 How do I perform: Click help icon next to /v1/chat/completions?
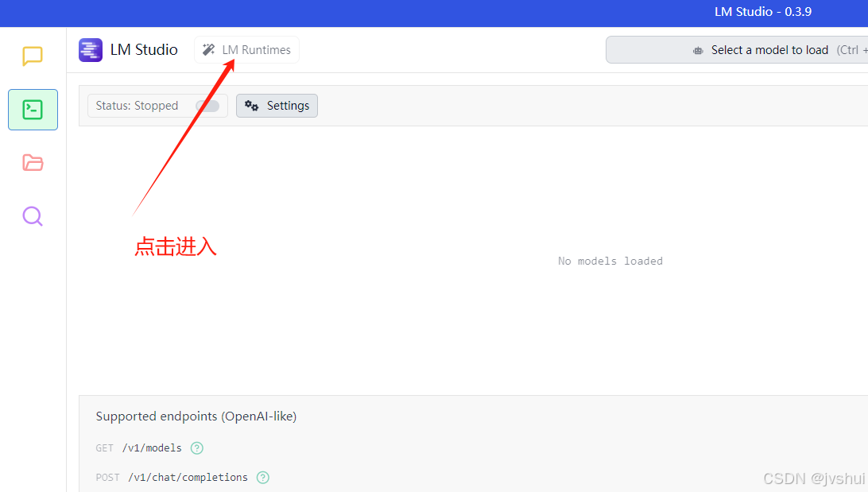pyautogui.click(x=263, y=478)
